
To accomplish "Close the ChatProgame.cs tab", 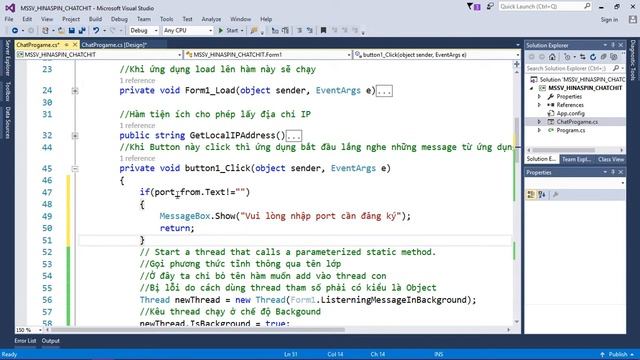I will 75,44.
